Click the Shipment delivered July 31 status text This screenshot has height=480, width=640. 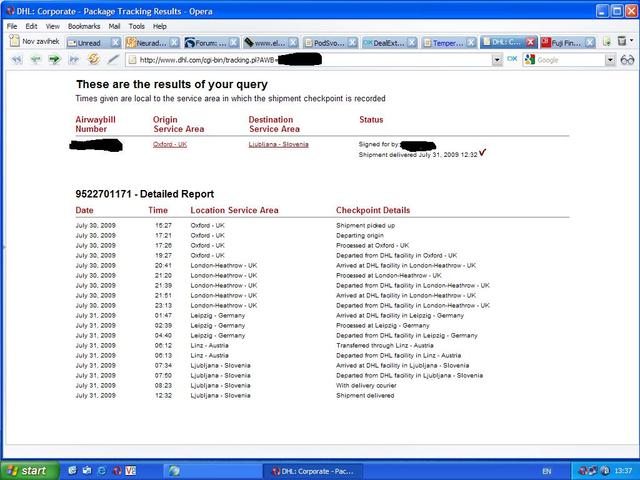[x=418, y=155]
